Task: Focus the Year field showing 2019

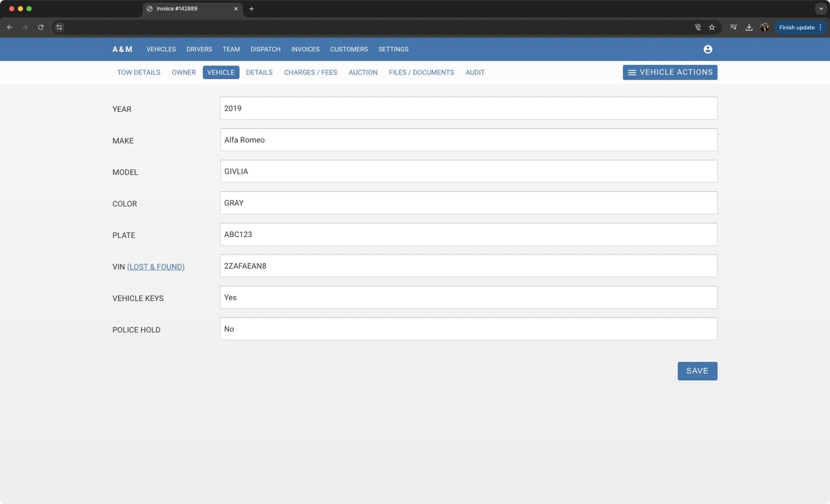Action: [468, 108]
